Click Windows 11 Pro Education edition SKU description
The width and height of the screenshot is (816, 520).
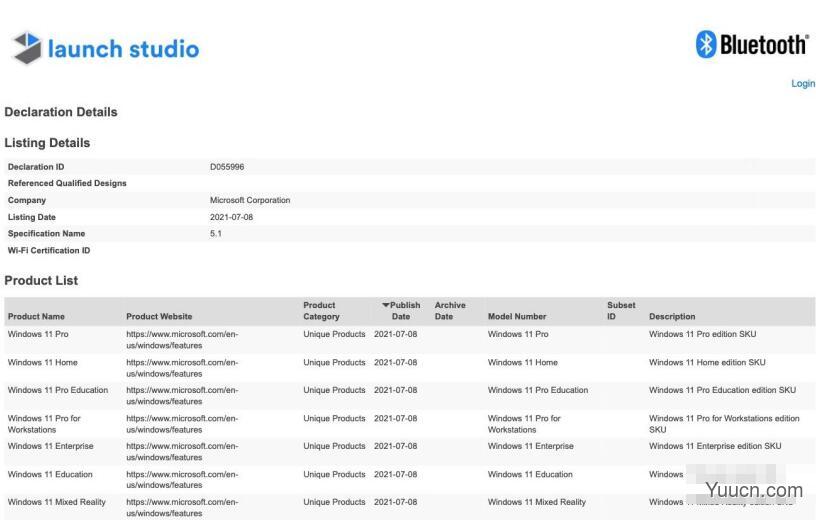coord(722,390)
